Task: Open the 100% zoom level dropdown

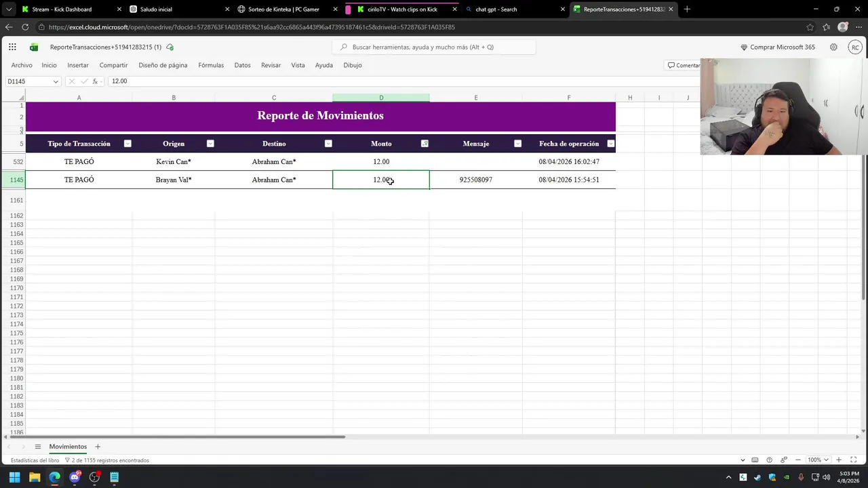Action: (818, 460)
